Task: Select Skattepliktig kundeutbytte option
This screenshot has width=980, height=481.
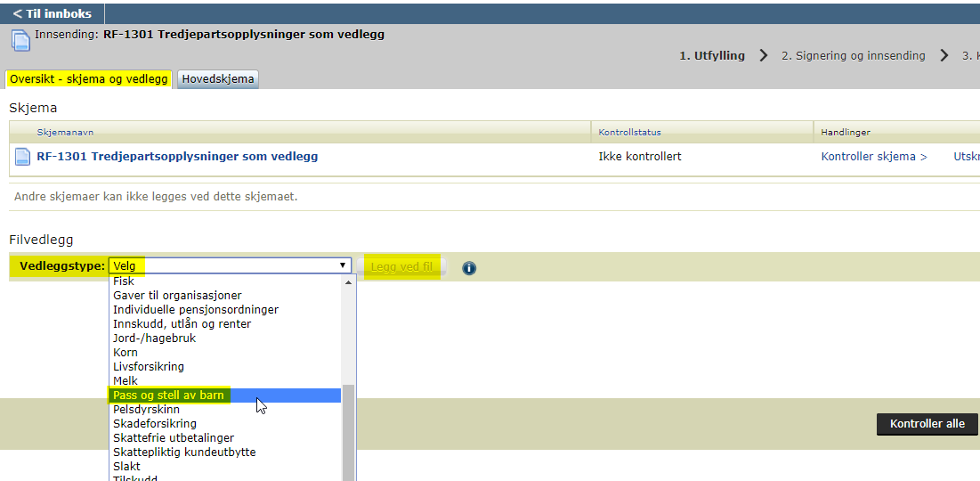Action: tap(226, 452)
